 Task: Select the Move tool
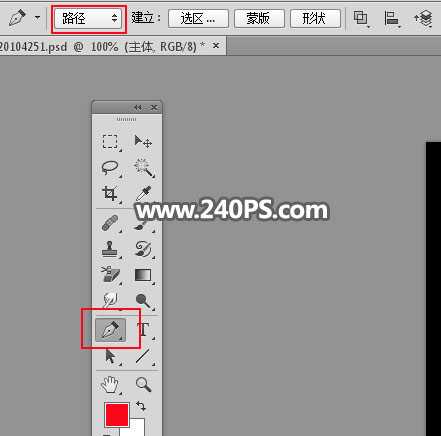(143, 142)
